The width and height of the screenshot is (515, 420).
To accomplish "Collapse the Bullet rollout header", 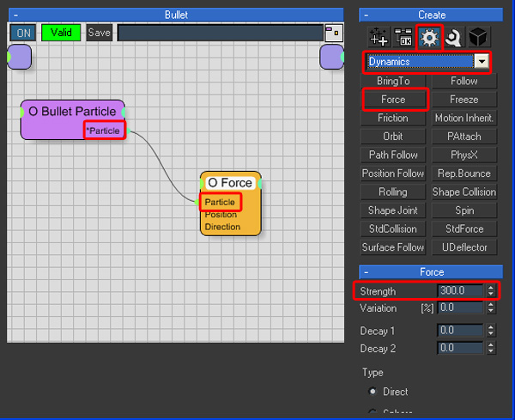I will click(x=176, y=15).
